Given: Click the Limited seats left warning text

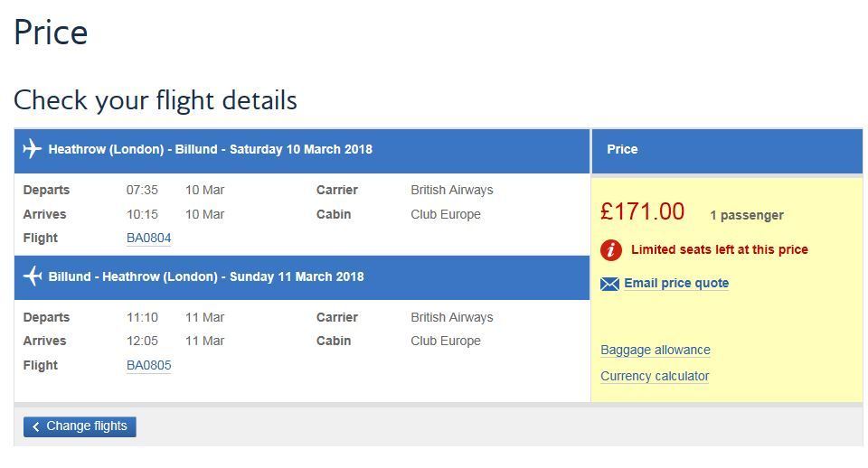Looking at the screenshot, I should coord(719,250).
